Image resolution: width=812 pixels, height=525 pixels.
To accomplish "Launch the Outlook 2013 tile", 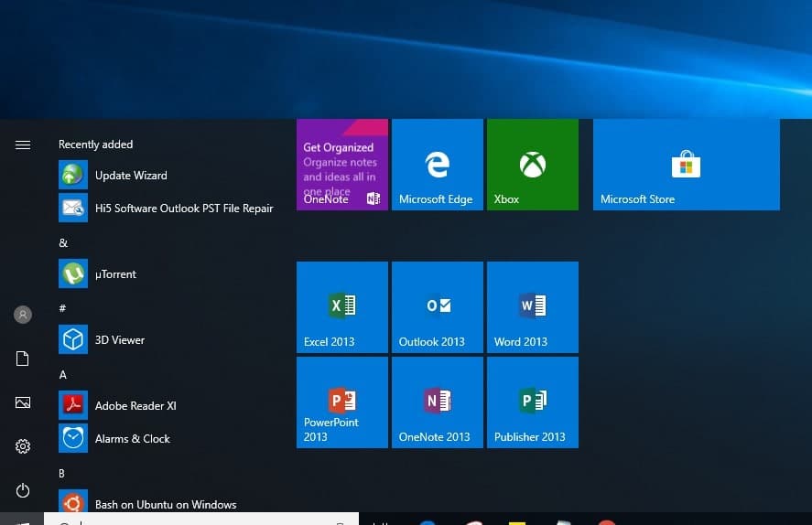I will tap(438, 307).
